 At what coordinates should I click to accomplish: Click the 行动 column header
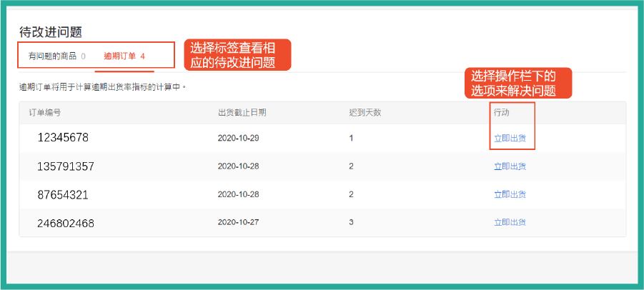click(502, 112)
